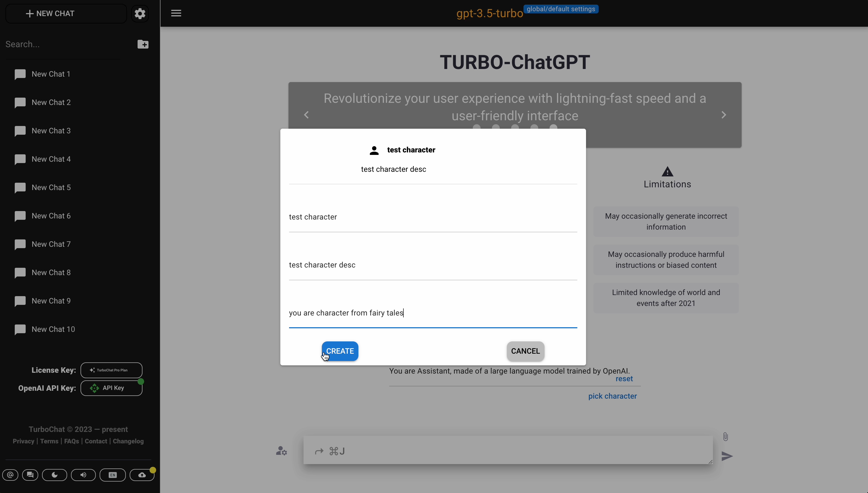Click the new folder icon
Viewport: 868px width, 493px height.
click(143, 44)
